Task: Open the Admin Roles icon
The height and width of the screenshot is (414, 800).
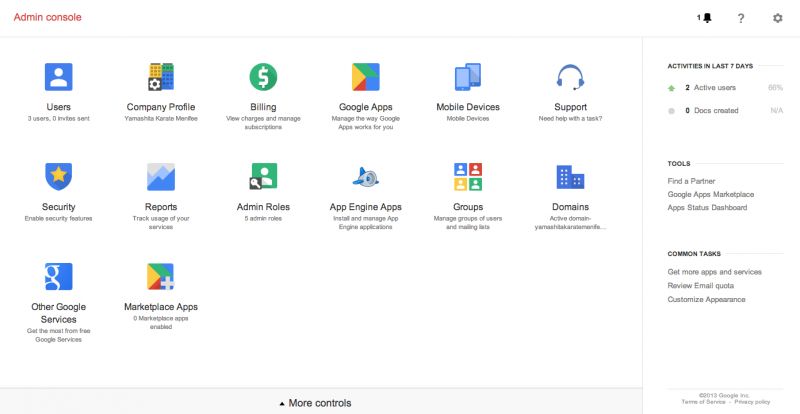Action: [263, 177]
